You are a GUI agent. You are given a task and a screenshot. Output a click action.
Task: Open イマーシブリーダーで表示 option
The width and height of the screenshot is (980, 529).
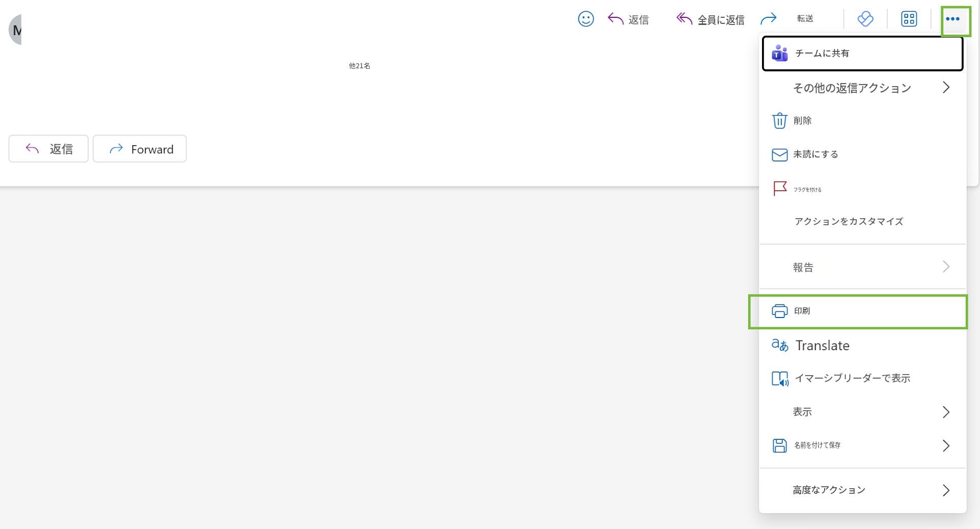[862, 378]
